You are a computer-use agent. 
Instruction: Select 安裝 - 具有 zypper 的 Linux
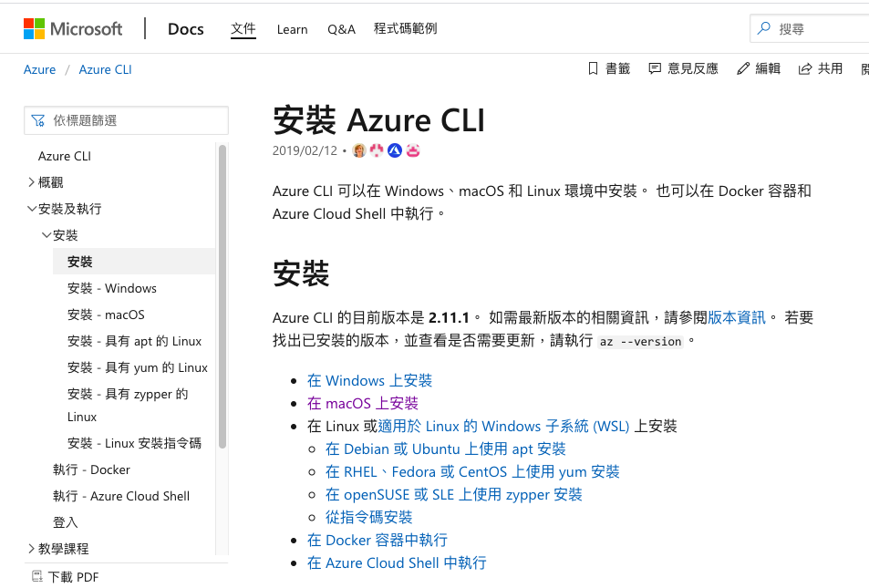pyautogui.click(x=128, y=405)
